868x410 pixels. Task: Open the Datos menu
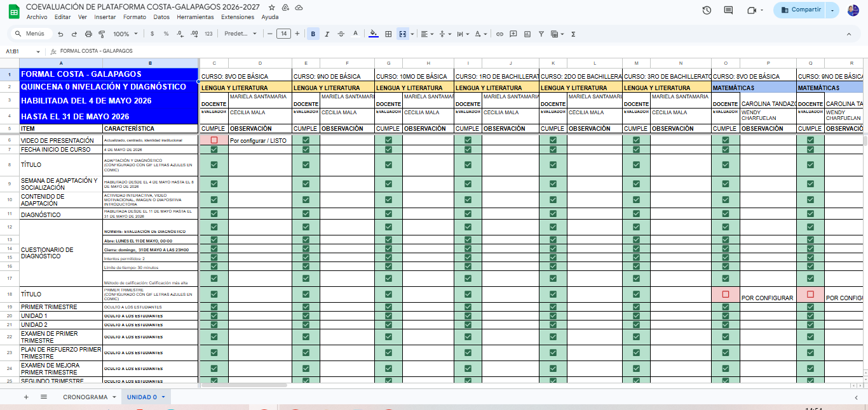click(161, 17)
